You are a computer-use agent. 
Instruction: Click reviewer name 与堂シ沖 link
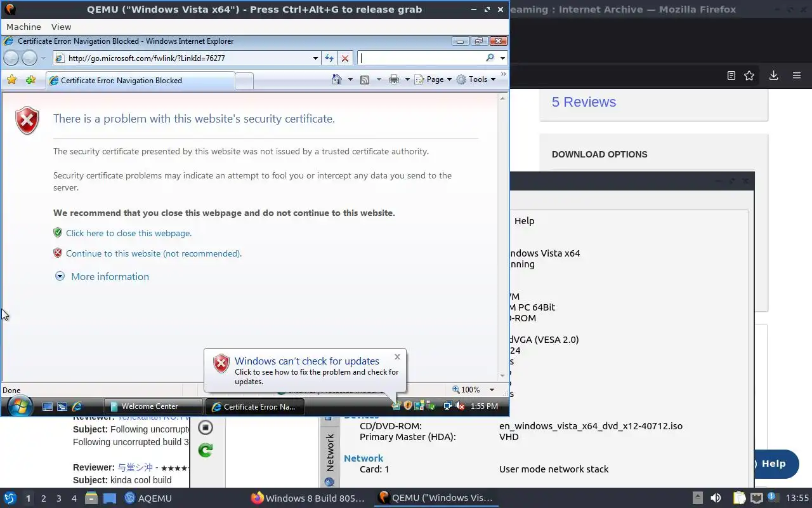point(135,467)
